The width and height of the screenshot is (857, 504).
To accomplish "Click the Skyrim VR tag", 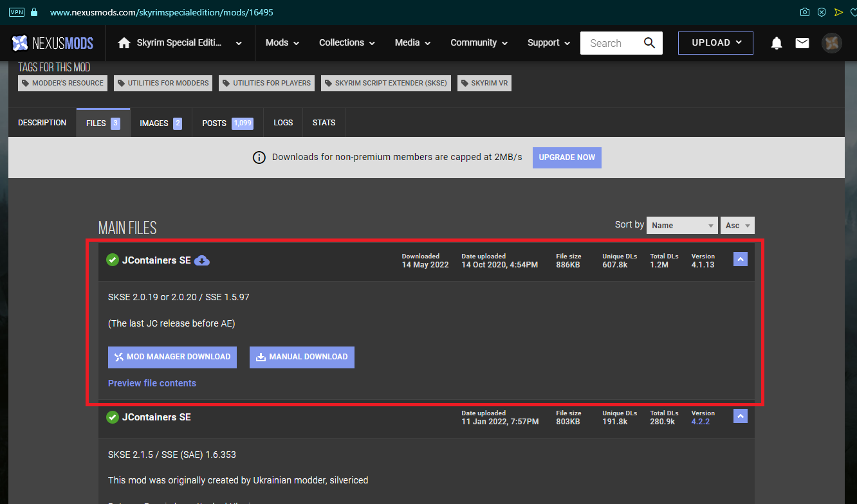I will click(484, 83).
